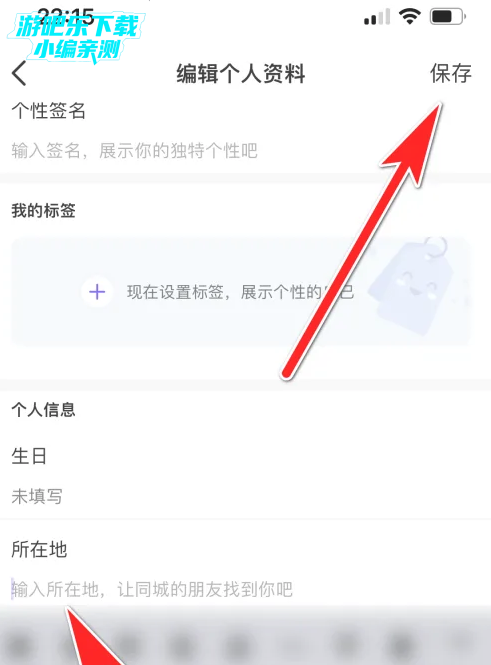Select the 未填写 birthday value

(x=37, y=496)
